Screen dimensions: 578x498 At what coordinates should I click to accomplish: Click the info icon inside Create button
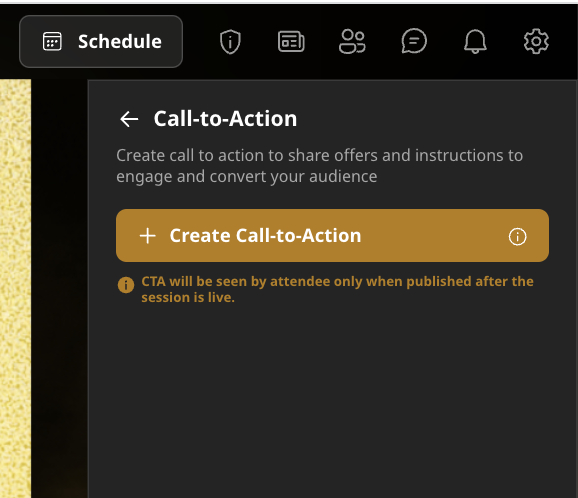tap(518, 236)
